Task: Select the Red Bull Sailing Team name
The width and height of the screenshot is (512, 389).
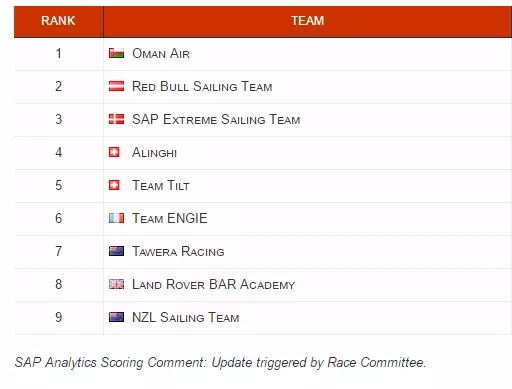Action: 202,86
